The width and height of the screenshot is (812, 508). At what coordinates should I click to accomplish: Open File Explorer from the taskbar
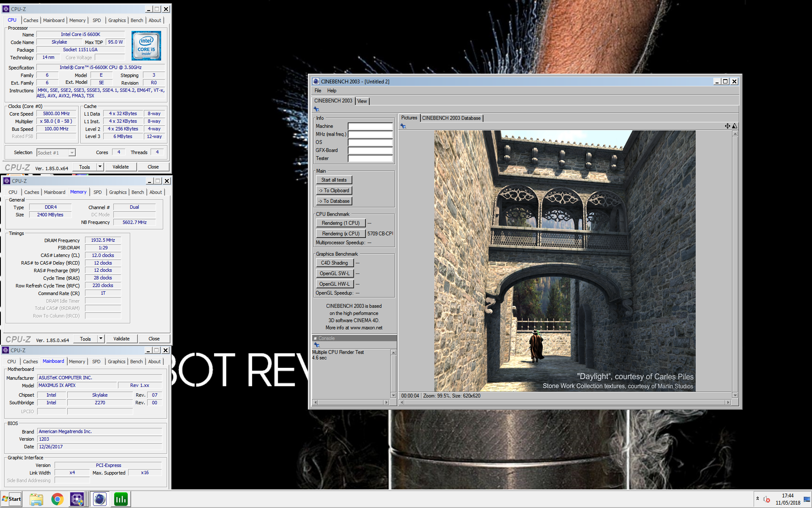[x=36, y=500]
